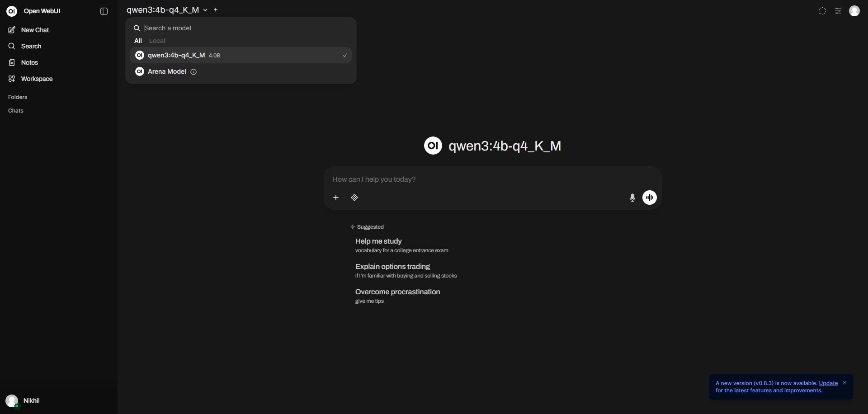Viewport: 868px width, 414px height.
Task: Expand the Chats section
Action: pyautogui.click(x=16, y=111)
